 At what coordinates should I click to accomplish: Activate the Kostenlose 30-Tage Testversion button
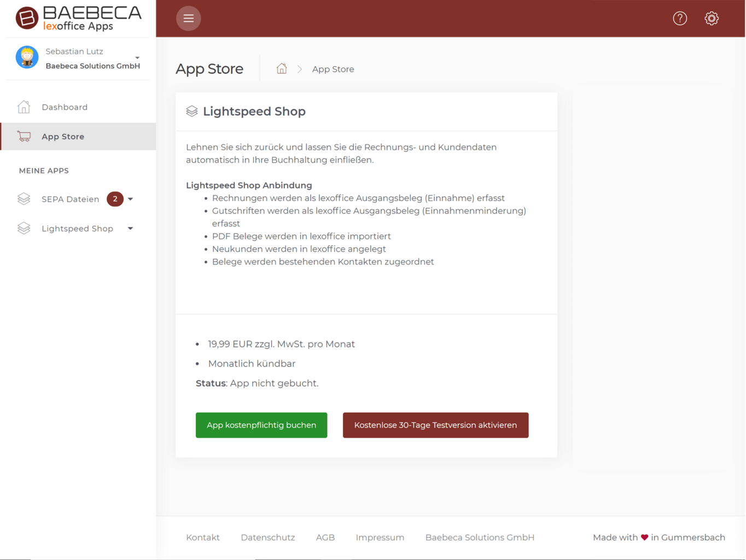[435, 425]
